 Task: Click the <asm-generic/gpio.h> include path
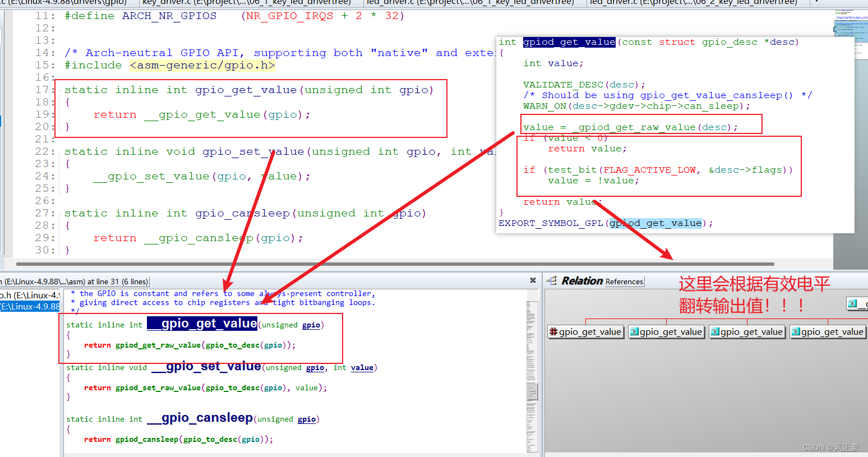click(x=202, y=65)
